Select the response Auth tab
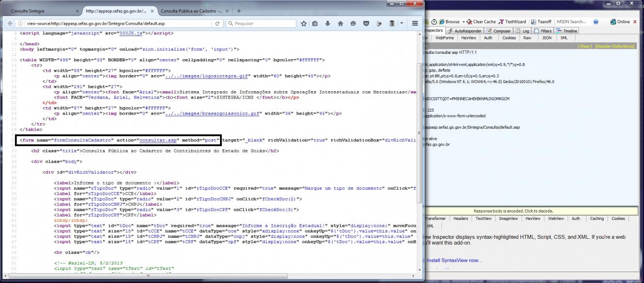 (576, 218)
